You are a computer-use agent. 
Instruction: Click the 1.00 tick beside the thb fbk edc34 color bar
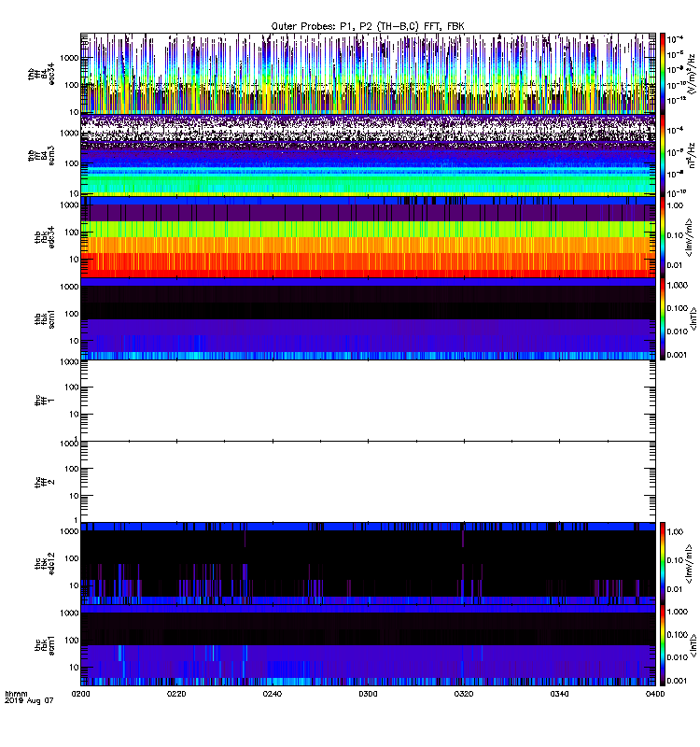coord(675,205)
